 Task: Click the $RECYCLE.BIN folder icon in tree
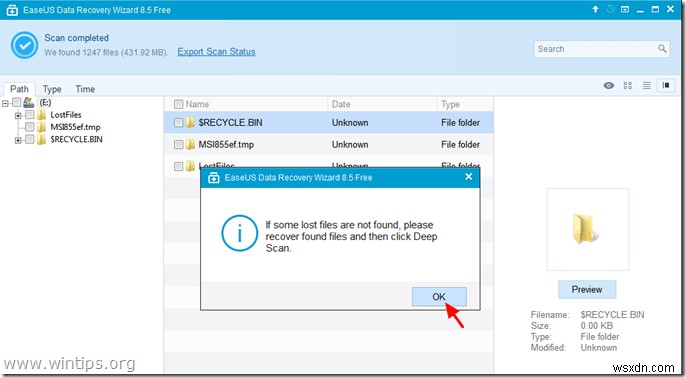[x=42, y=139]
